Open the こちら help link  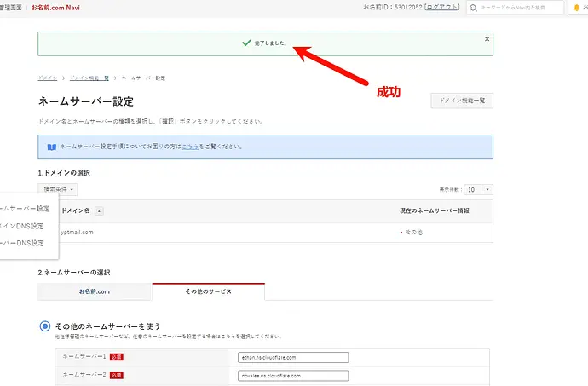[190, 147]
